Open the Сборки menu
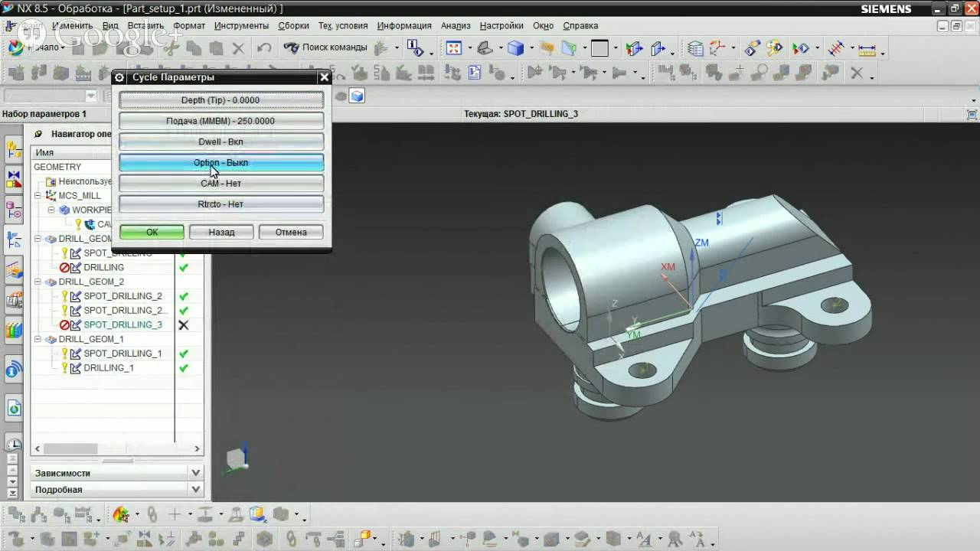Screen dimensions: 980x551 pyautogui.click(x=293, y=25)
